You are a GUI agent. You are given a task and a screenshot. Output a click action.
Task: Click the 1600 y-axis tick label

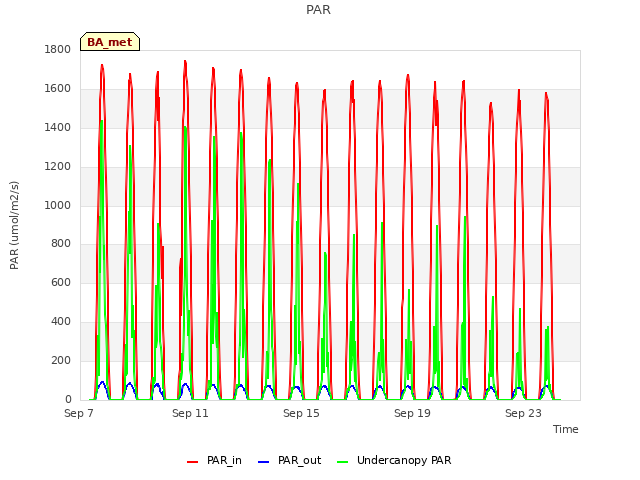pyautogui.click(x=58, y=89)
